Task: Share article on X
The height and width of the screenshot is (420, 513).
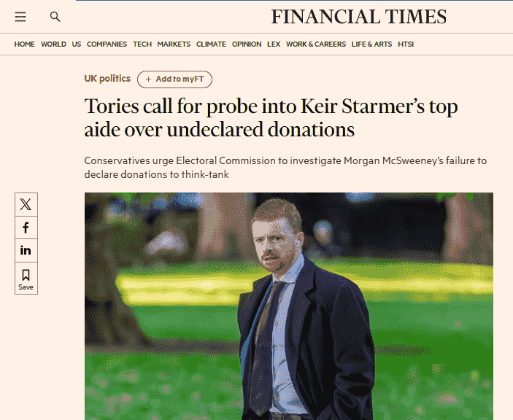Action: 26,204
